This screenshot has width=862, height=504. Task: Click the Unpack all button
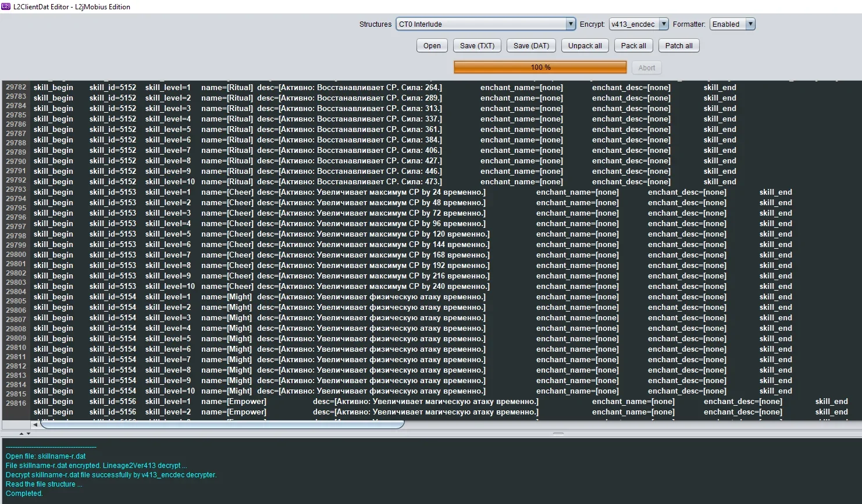point(585,46)
